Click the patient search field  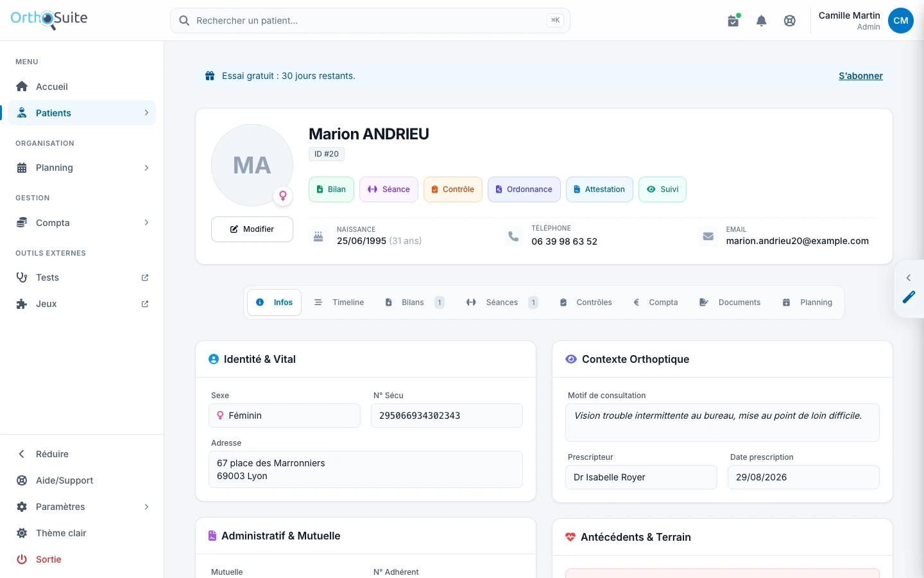point(370,21)
